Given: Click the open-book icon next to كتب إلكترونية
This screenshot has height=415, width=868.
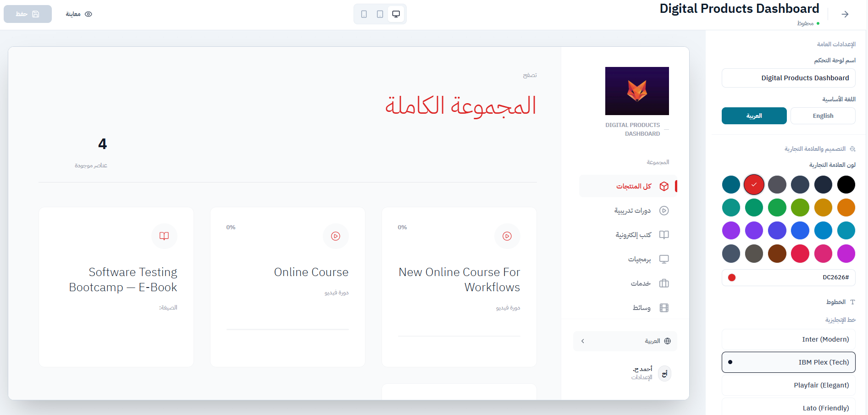Looking at the screenshot, I should pos(664,235).
